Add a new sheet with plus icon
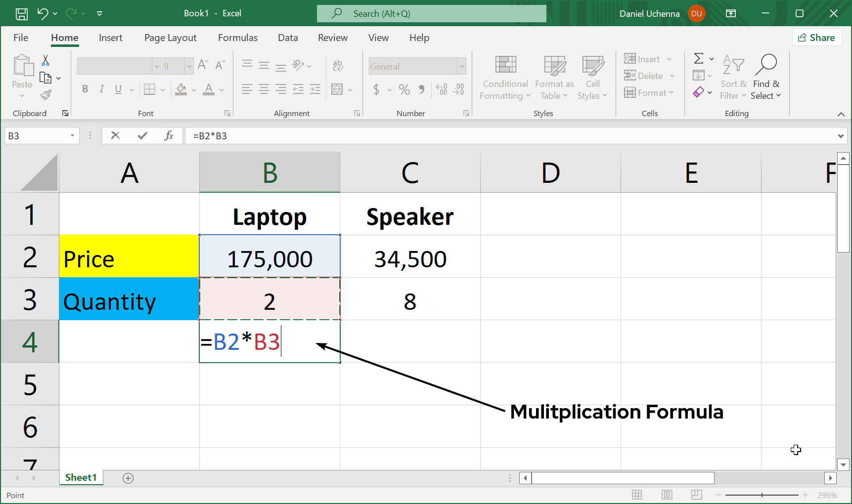852x504 pixels. (x=128, y=478)
